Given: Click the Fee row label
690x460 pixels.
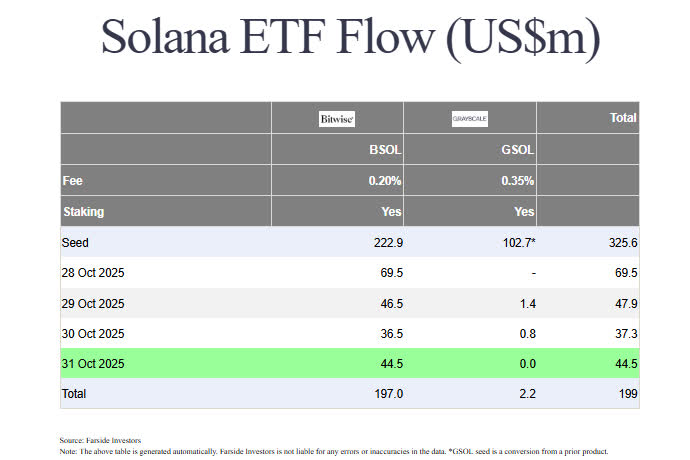Looking at the screenshot, I should tap(72, 181).
